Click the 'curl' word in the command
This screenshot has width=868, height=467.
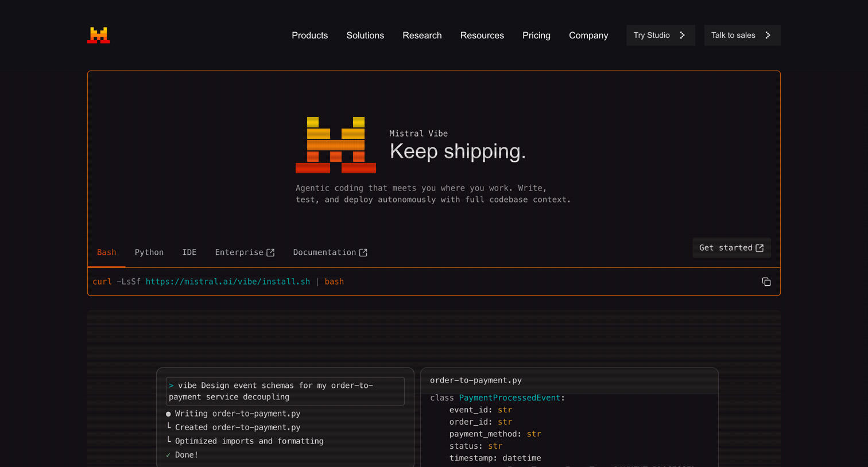click(102, 282)
